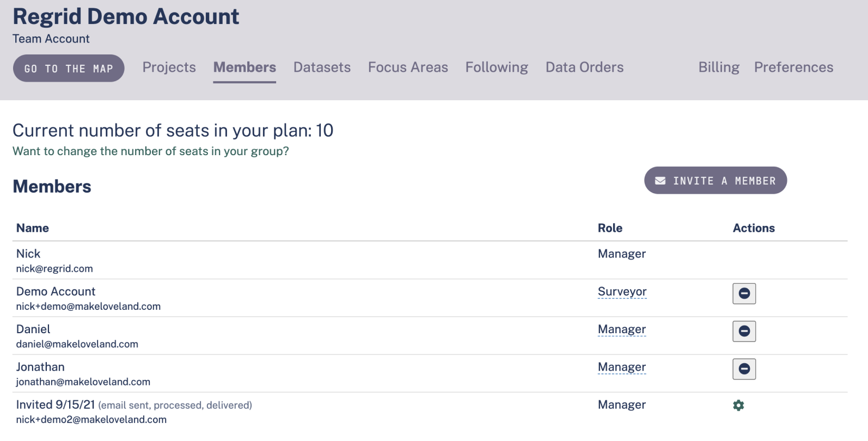Select the Members tab
Screen dimensions: 868x441
pyautogui.click(x=244, y=67)
